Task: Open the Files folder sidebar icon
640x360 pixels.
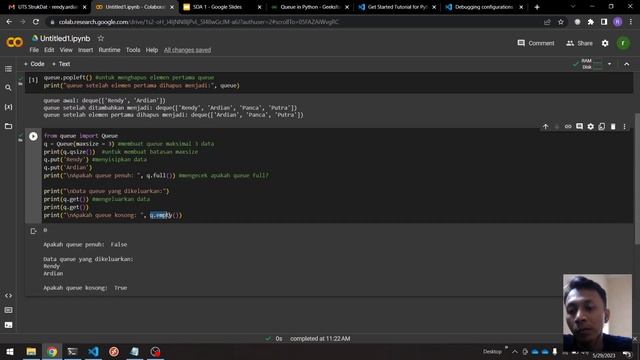Action: (x=8, y=126)
